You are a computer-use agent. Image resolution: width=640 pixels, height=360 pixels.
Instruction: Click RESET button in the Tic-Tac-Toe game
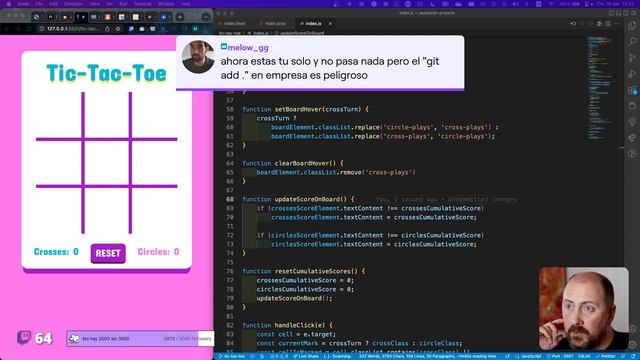tap(108, 253)
